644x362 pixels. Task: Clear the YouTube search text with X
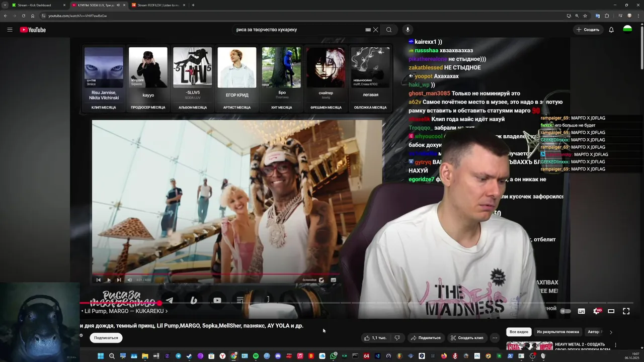coord(375,30)
